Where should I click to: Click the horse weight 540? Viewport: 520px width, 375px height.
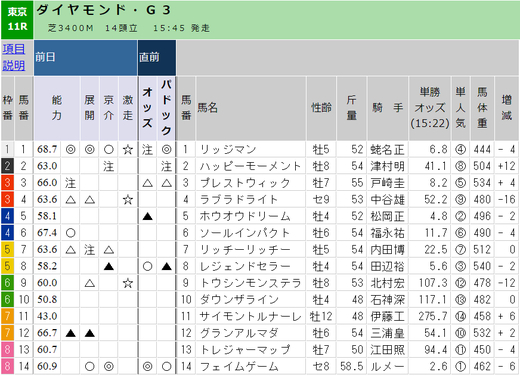(482, 266)
